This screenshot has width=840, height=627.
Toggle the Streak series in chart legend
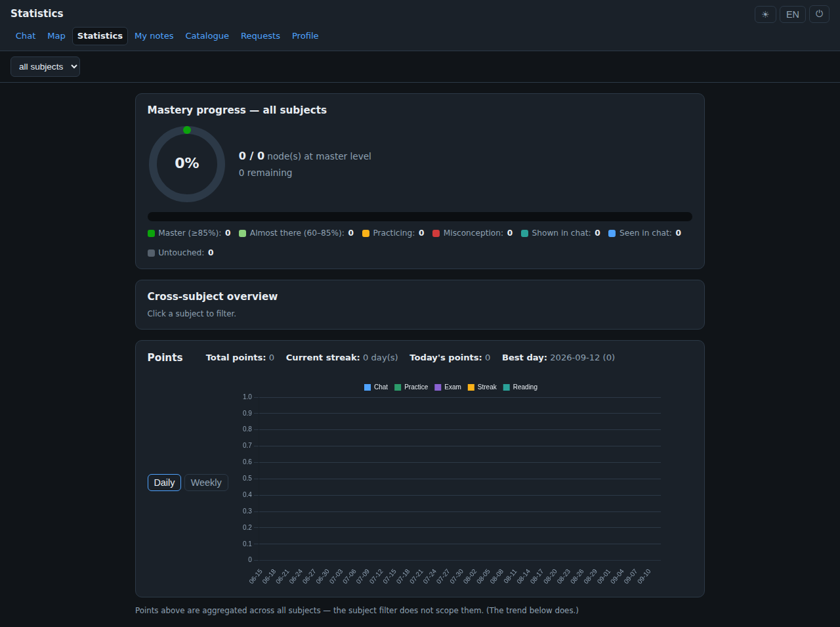point(482,387)
